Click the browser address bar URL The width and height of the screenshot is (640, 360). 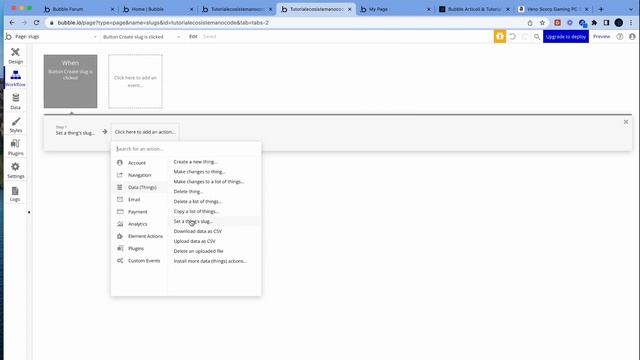pyautogui.click(x=163, y=23)
